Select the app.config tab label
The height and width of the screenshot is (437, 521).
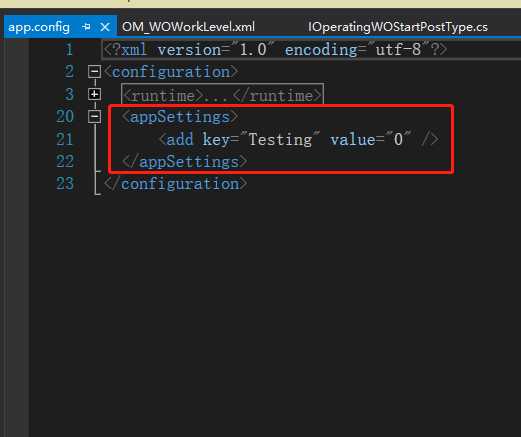coord(39,27)
